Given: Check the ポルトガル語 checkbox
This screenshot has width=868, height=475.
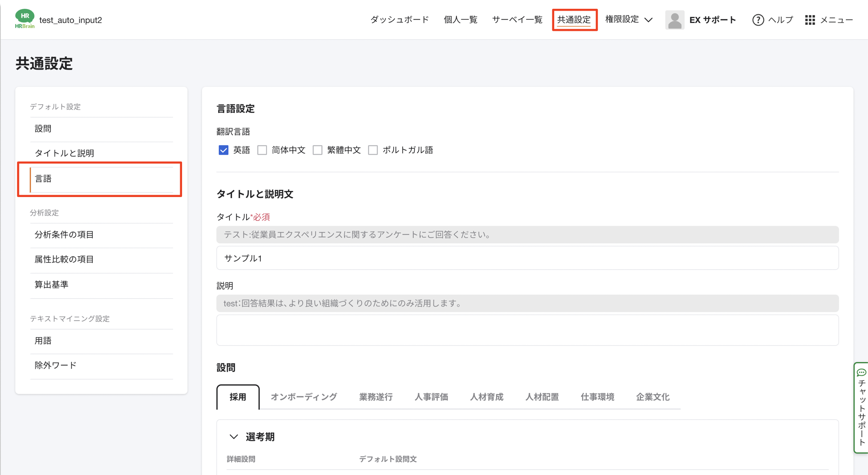Looking at the screenshot, I should pyautogui.click(x=373, y=150).
